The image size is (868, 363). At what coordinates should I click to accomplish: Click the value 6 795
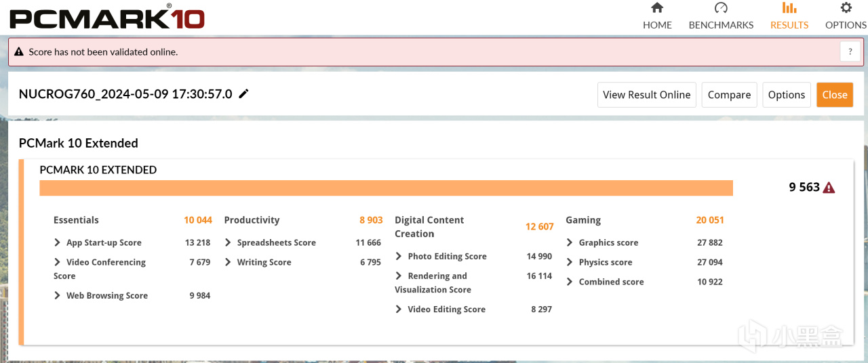click(371, 262)
